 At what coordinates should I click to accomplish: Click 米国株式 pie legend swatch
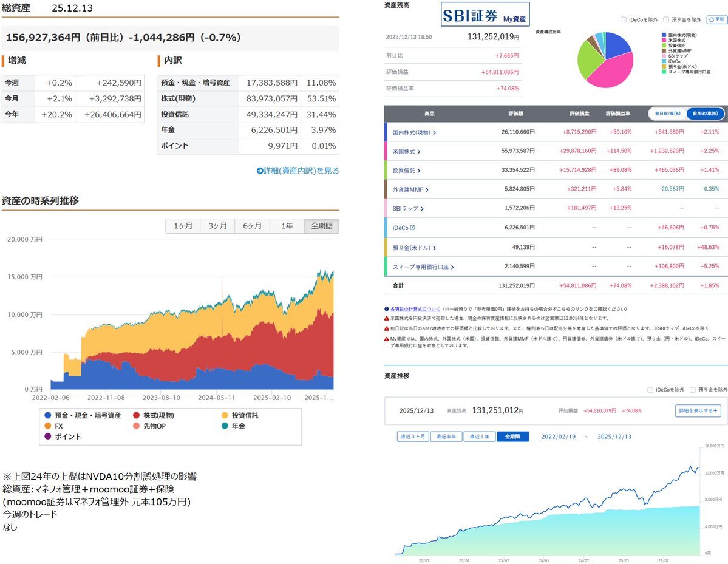point(664,41)
